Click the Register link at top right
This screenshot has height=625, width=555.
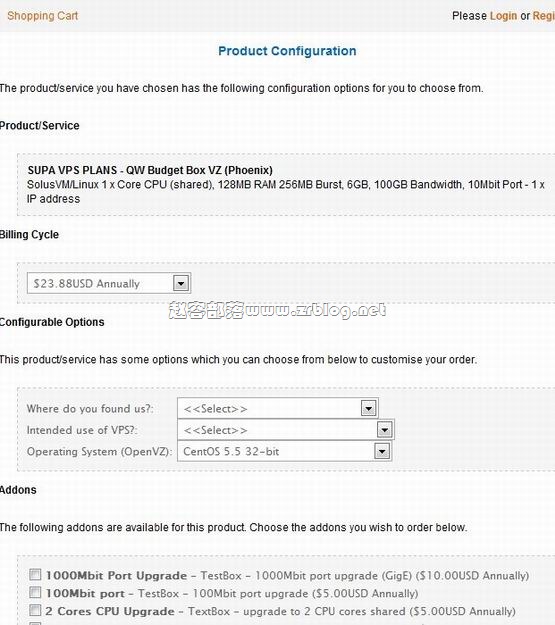544,16
